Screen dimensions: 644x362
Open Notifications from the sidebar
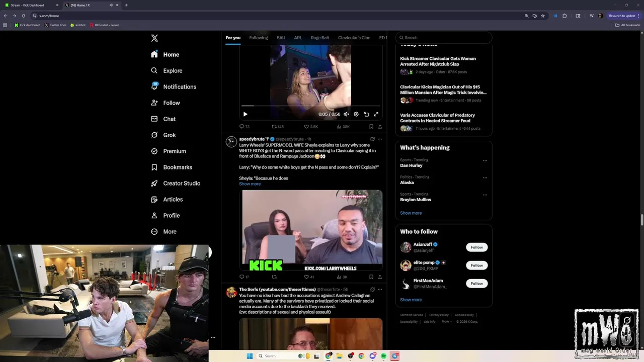coord(173,86)
